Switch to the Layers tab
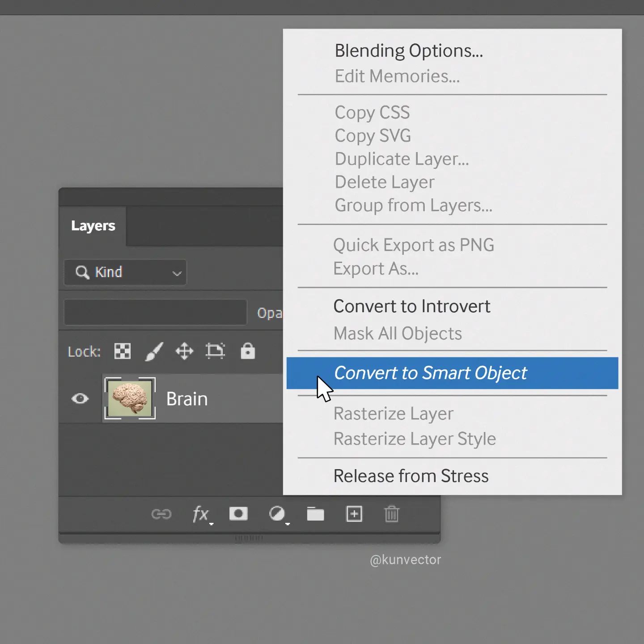The height and width of the screenshot is (644, 644). (x=93, y=226)
